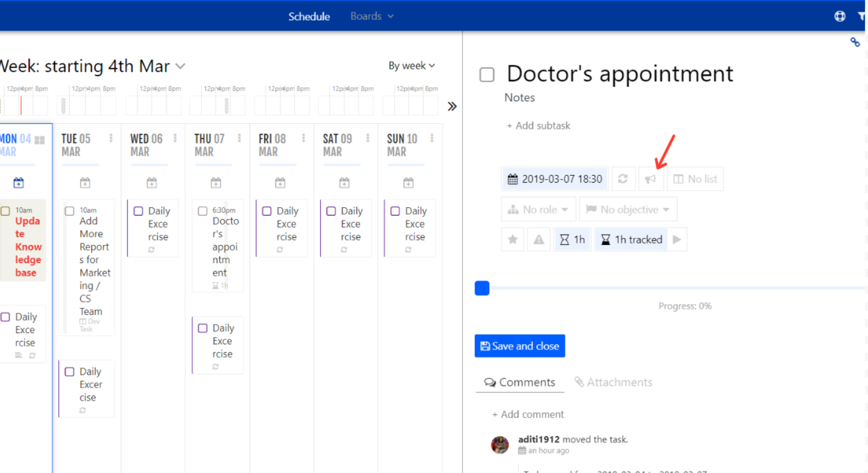The height and width of the screenshot is (473, 868).
Task: Open the Saturday 09 column options menu
Action: [368, 138]
